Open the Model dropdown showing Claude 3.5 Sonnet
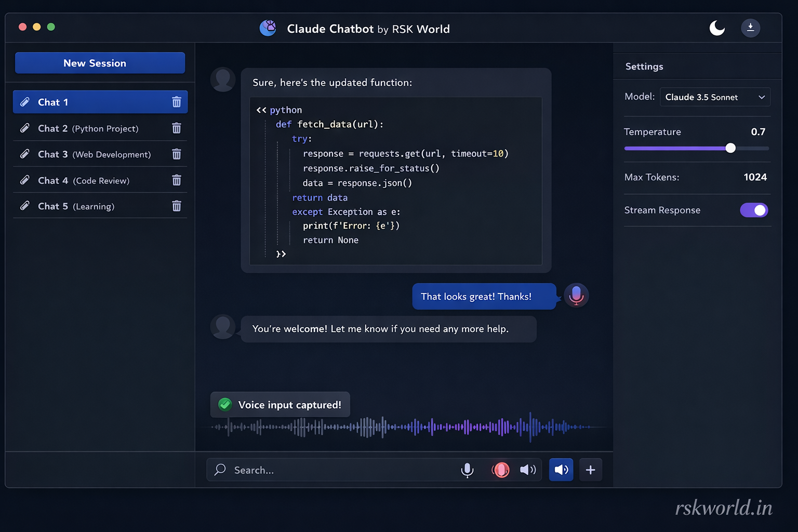This screenshot has width=798, height=532. point(715,97)
